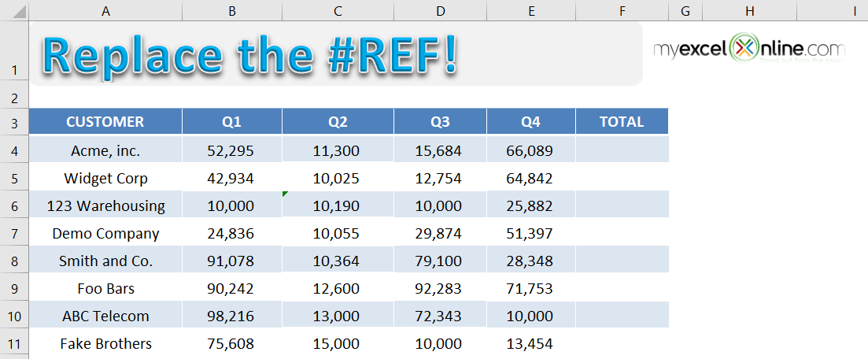Image resolution: width=868 pixels, height=359 pixels.
Task: Select the column F header
Action: tap(622, 10)
